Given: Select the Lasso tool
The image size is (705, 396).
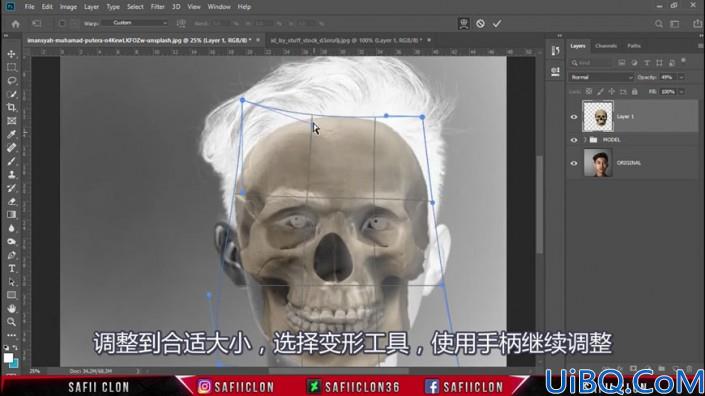Looking at the screenshot, I should pos(12,81).
